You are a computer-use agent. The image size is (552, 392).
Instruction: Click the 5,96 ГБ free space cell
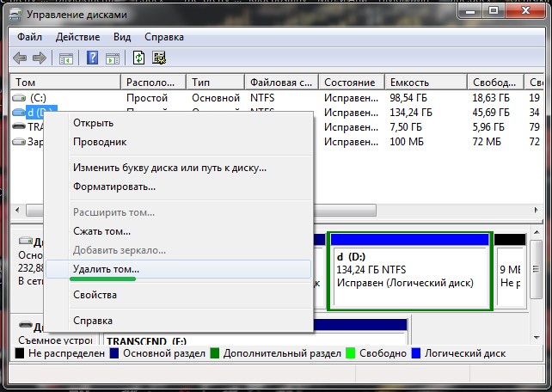(488, 127)
